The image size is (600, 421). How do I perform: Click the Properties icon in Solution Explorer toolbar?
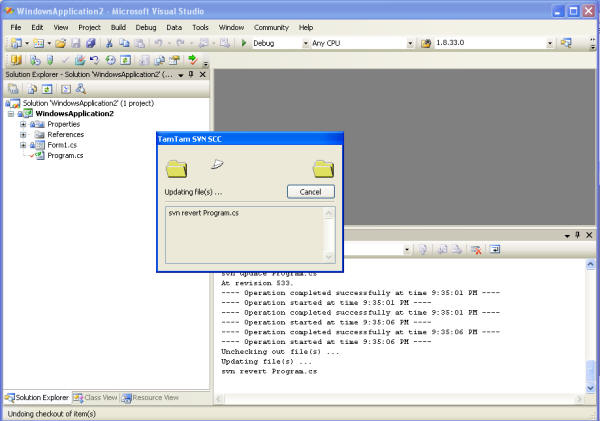click(x=13, y=89)
